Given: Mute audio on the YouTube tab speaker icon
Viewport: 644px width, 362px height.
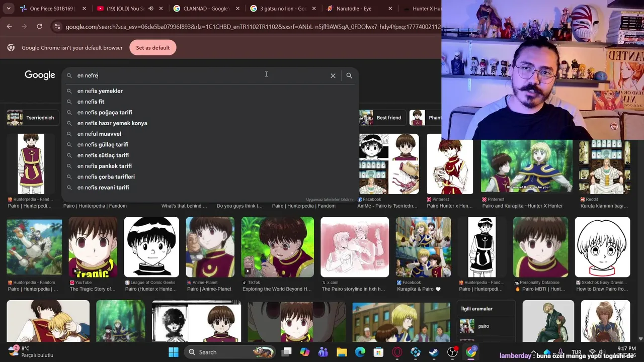Looking at the screenshot, I should point(151,9).
